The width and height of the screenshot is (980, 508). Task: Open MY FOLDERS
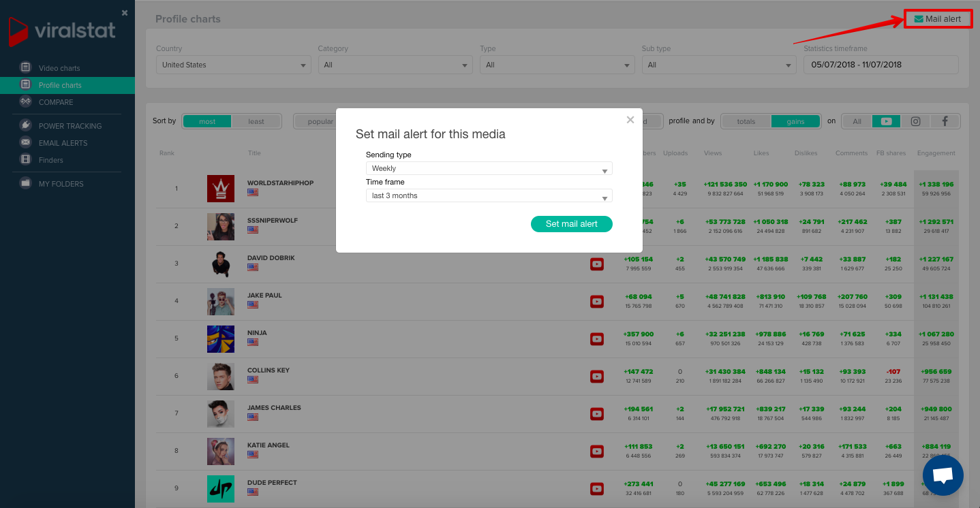click(61, 184)
